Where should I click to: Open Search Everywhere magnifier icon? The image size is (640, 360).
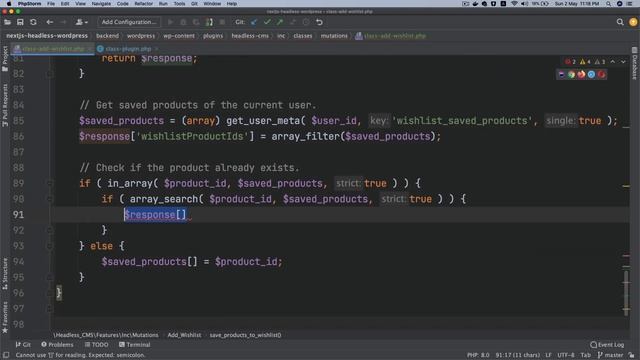620,22
